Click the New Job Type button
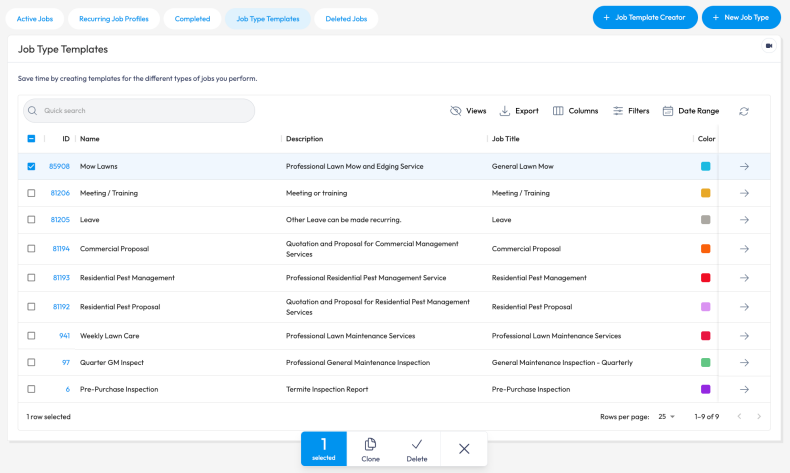Image resolution: width=790 pixels, height=473 pixels. 741,18
